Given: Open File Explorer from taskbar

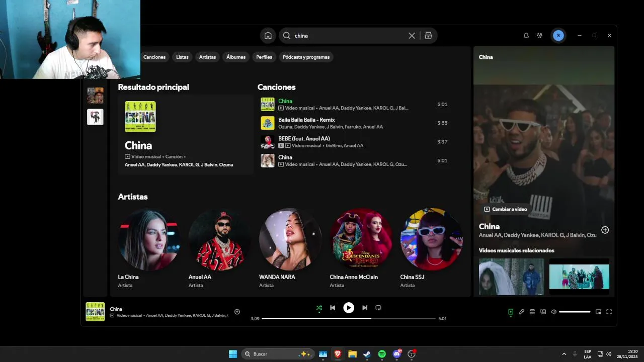Looking at the screenshot, I should [x=352, y=354].
